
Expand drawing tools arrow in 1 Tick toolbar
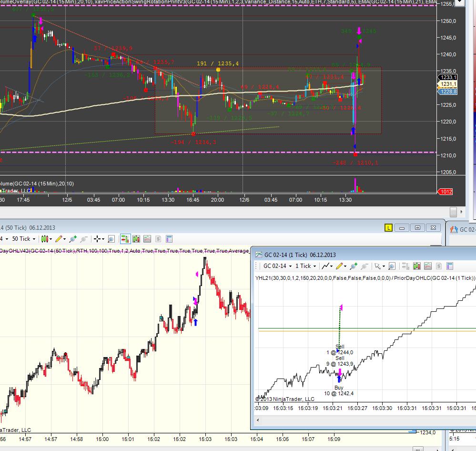click(345, 266)
